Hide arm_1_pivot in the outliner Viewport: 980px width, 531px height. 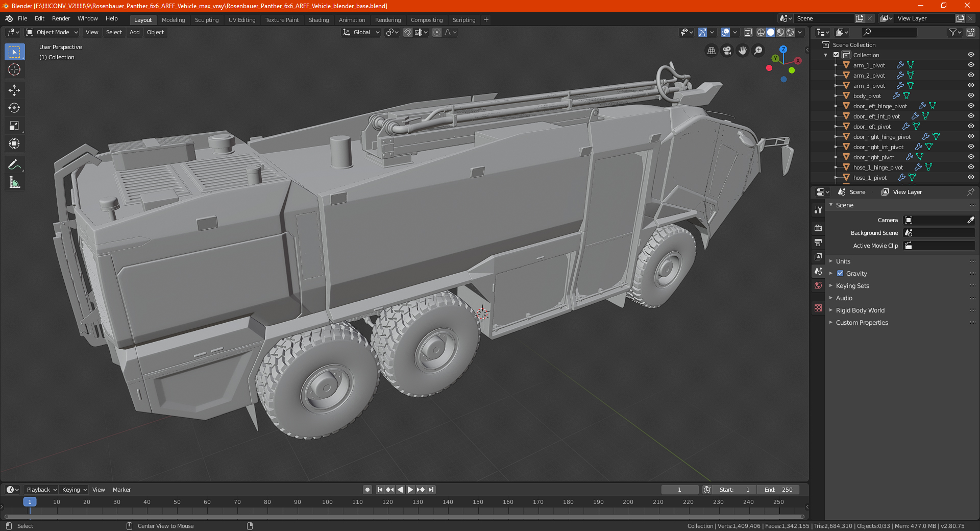pos(971,65)
